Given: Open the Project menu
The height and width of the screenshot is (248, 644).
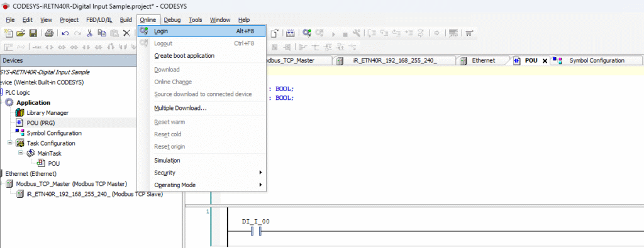Looking at the screenshot, I should click(x=69, y=19).
